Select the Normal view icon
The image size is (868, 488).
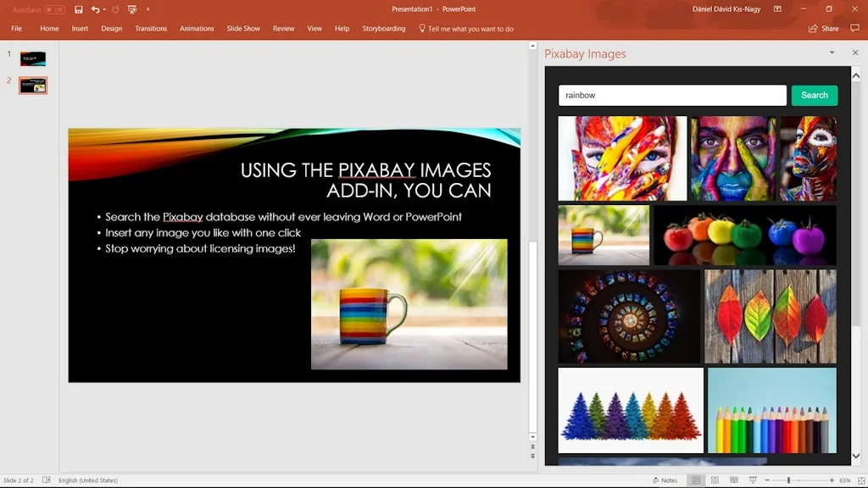pos(695,480)
